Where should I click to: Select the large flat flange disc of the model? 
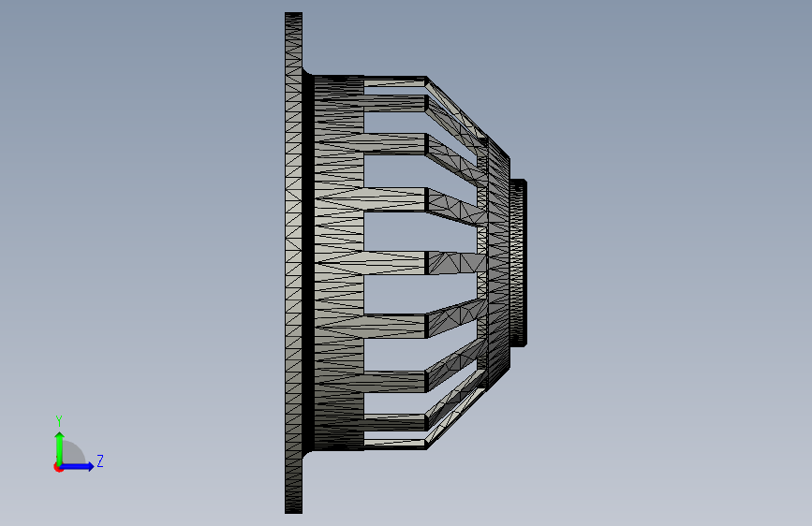click(294, 263)
